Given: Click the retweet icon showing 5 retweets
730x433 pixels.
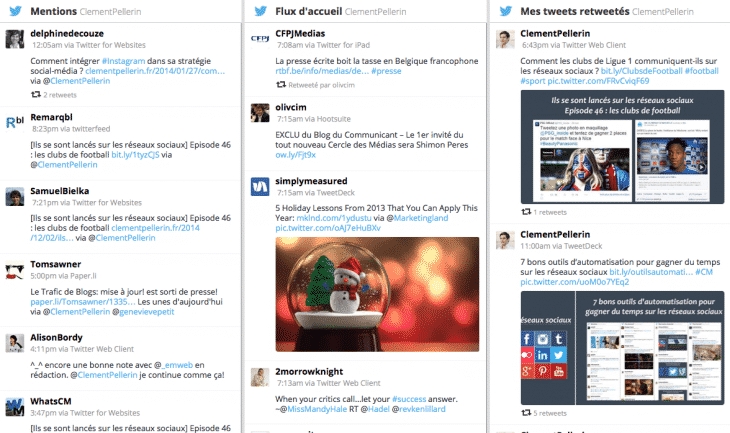Looking at the screenshot, I should click(527, 413).
